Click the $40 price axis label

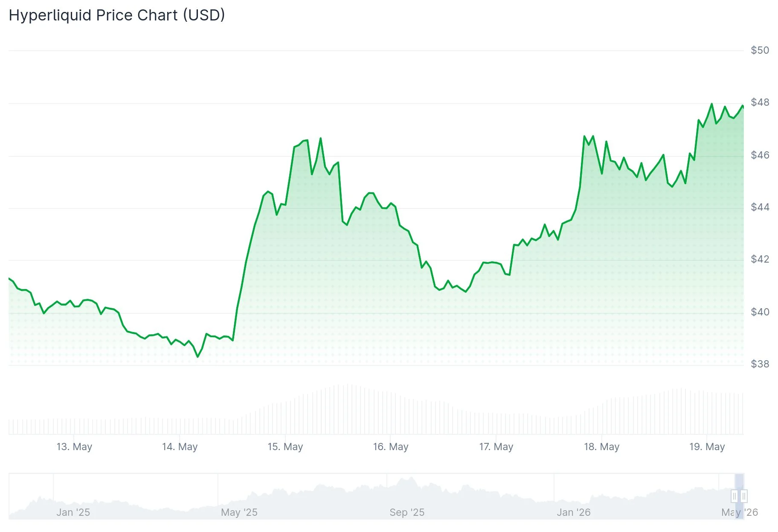(x=760, y=312)
